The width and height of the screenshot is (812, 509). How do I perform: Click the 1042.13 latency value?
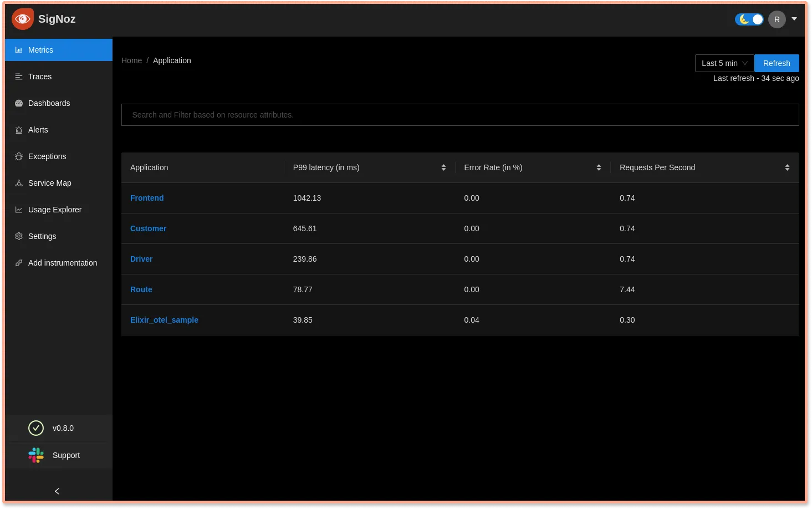pyautogui.click(x=307, y=198)
